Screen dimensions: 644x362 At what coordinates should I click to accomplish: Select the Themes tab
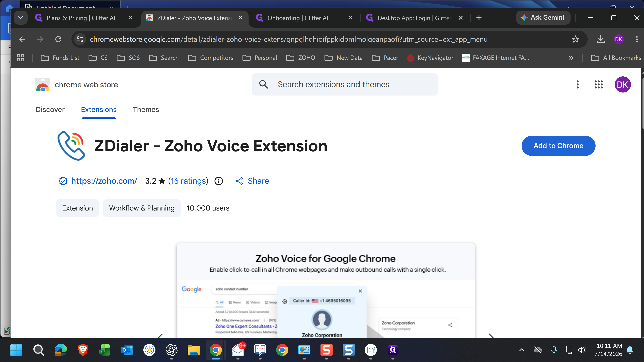(x=146, y=109)
